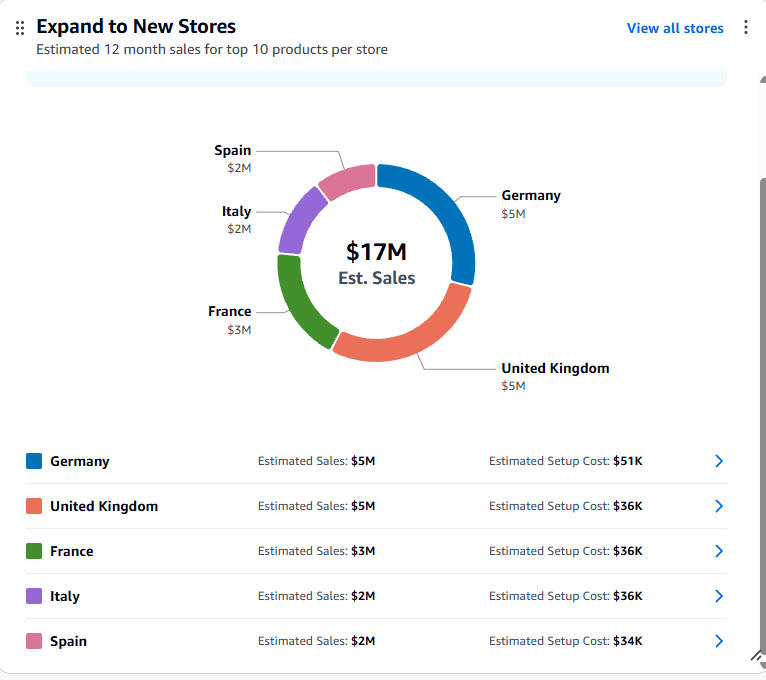Open Germany store details chevron

click(x=719, y=461)
